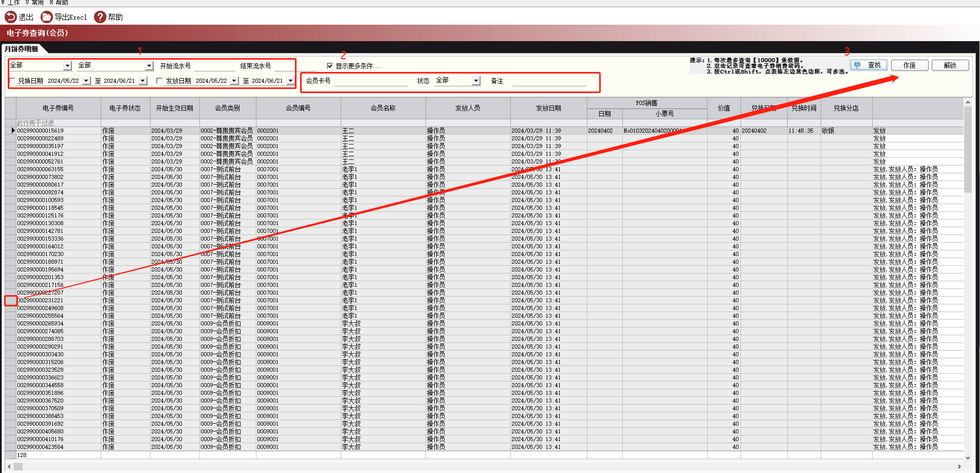
Task: Click the 作废 button
Action: click(909, 65)
